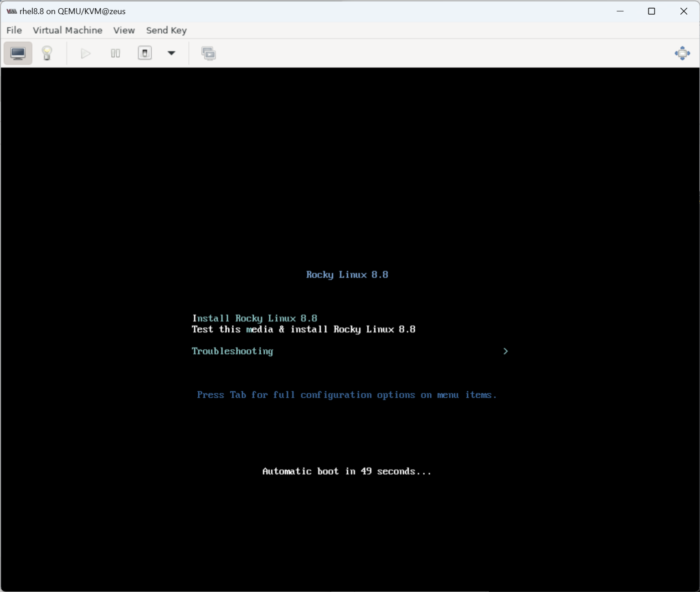Toggle fullscreen console view
700x592 pixels.
[x=209, y=53]
